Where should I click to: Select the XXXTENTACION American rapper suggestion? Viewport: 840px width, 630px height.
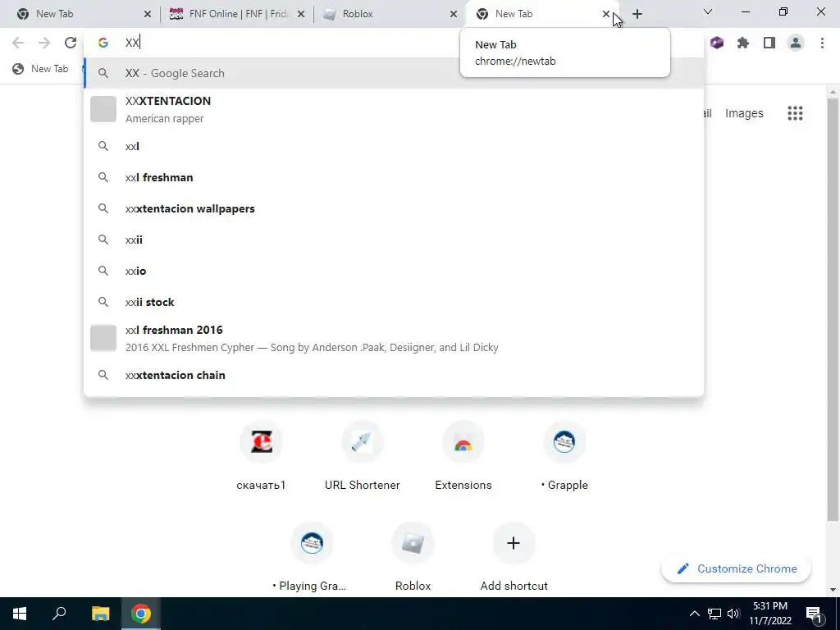click(x=394, y=109)
